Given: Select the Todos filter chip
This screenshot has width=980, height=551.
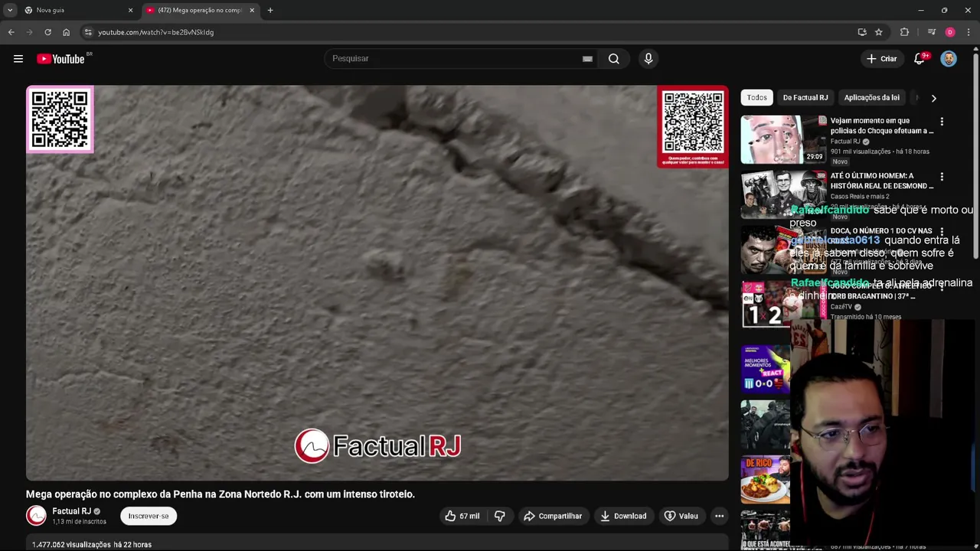Looking at the screenshot, I should (756, 97).
